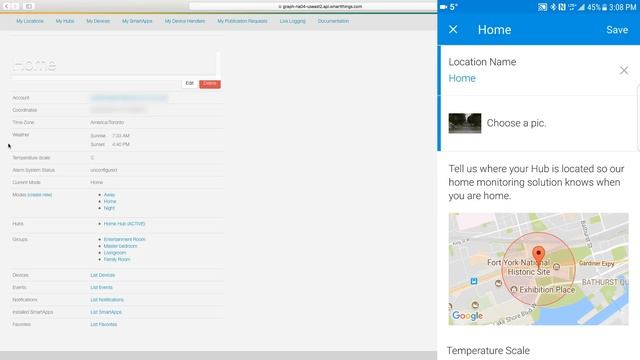Open the Night mode link
Image resolution: width=640 pixels, height=360 pixels.
(109, 208)
